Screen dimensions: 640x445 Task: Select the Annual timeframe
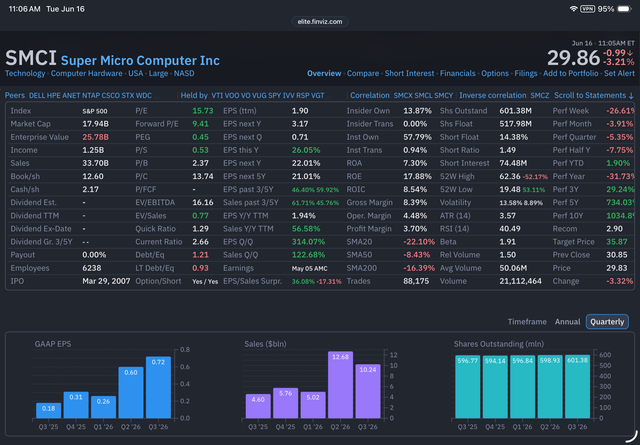click(x=567, y=322)
